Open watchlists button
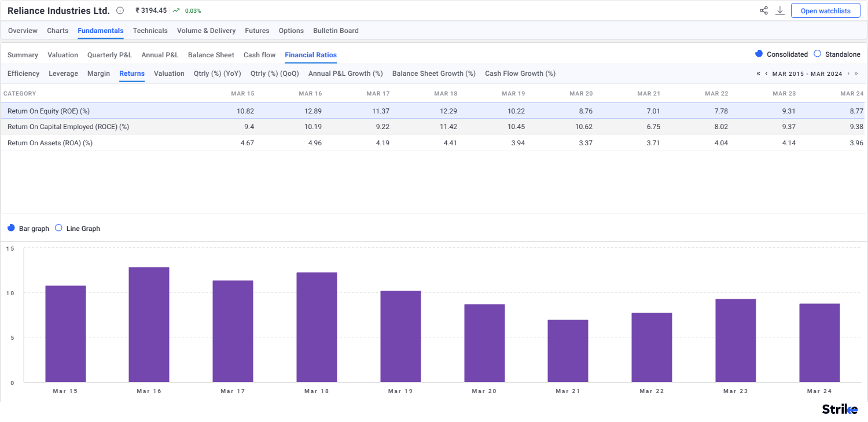The width and height of the screenshot is (868, 422). (x=826, y=10)
